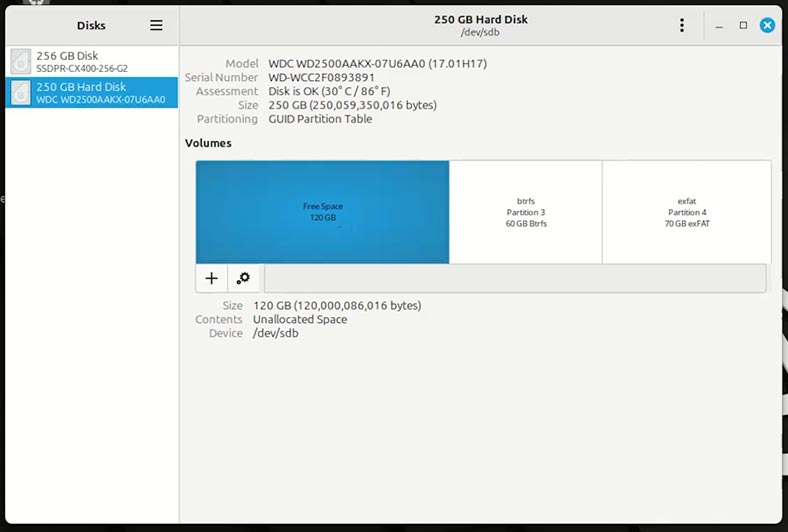Screen dimensions: 788x532
Task: Close the Disks window
Action: (x=767, y=25)
